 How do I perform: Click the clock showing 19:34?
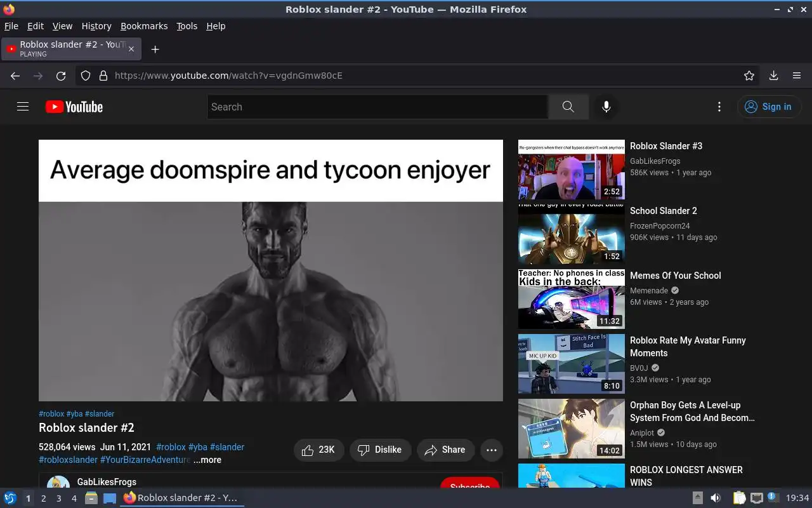(x=797, y=498)
